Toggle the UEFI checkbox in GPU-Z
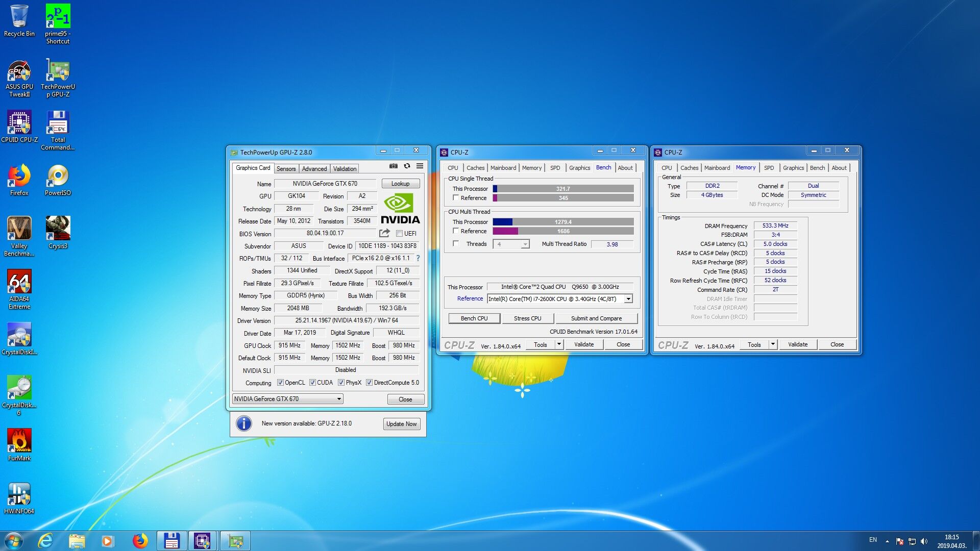Viewport: 980px width, 551px height. tap(400, 234)
